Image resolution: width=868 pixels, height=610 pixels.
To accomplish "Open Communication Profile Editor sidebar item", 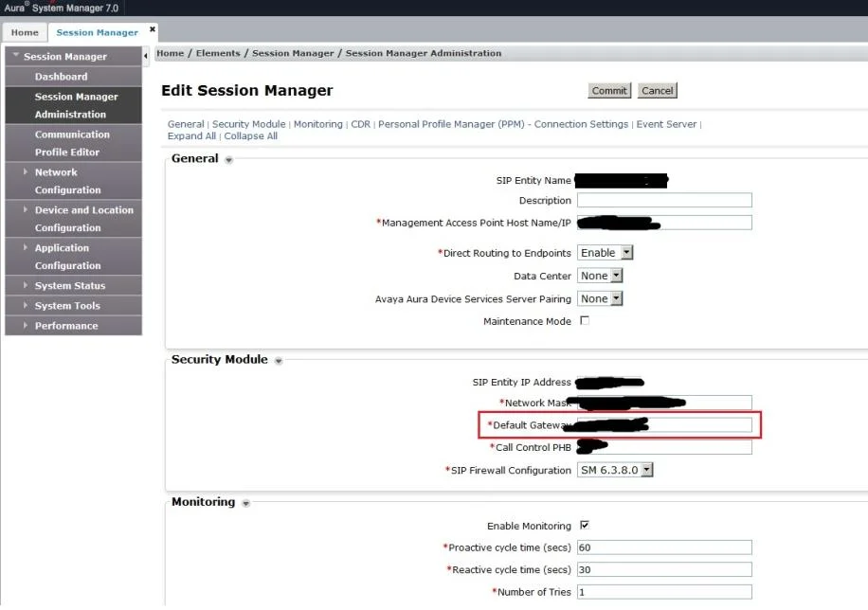I will tap(73, 143).
